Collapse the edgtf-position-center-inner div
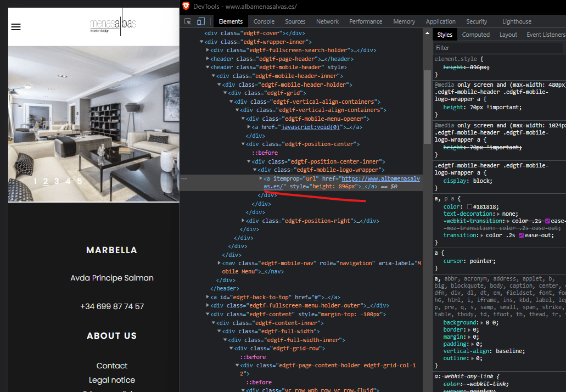 point(249,161)
